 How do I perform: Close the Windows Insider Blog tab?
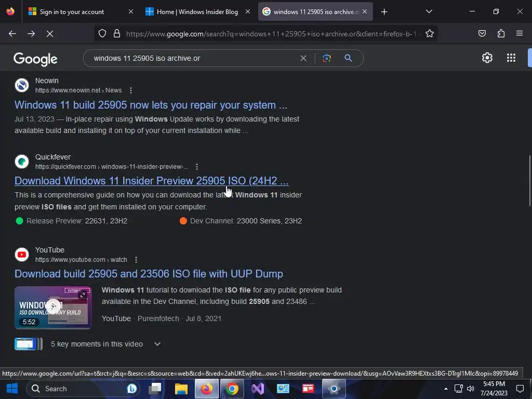click(248, 12)
